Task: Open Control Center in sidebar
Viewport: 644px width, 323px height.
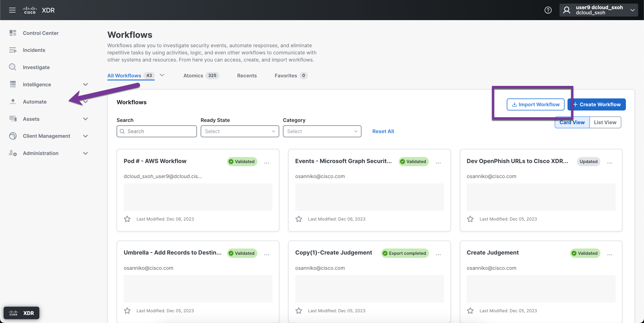Action: click(x=41, y=33)
